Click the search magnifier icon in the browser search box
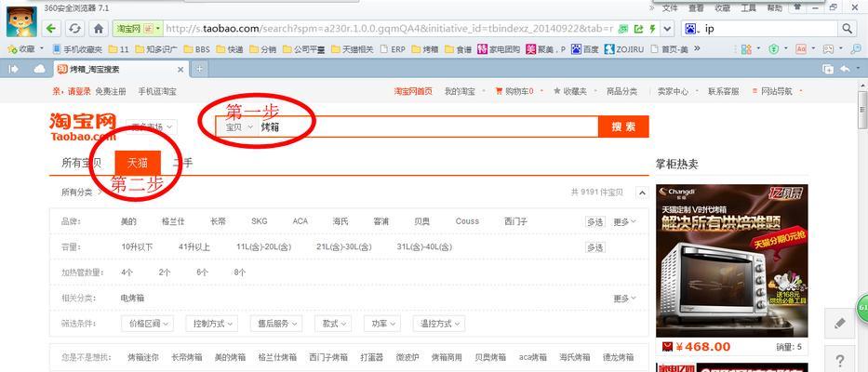This screenshot has height=372, width=868. pyautogui.click(x=847, y=28)
